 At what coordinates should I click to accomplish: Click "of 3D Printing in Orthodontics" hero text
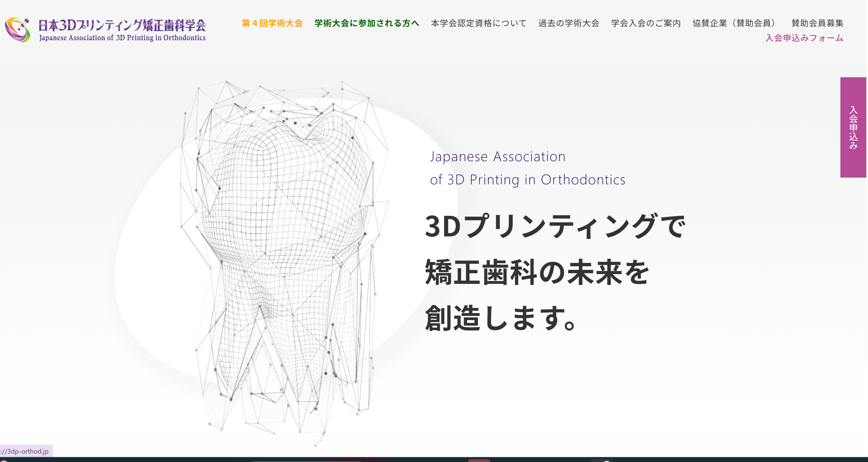(527, 180)
